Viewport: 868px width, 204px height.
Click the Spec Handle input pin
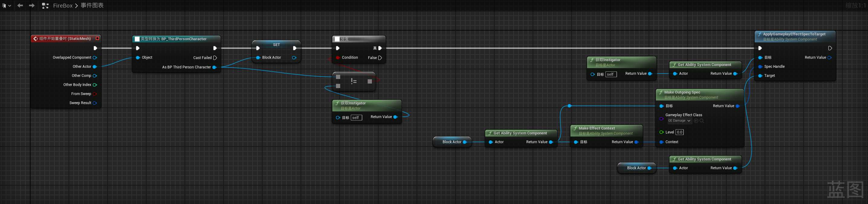pyautogui.click(x=760, y=67)
